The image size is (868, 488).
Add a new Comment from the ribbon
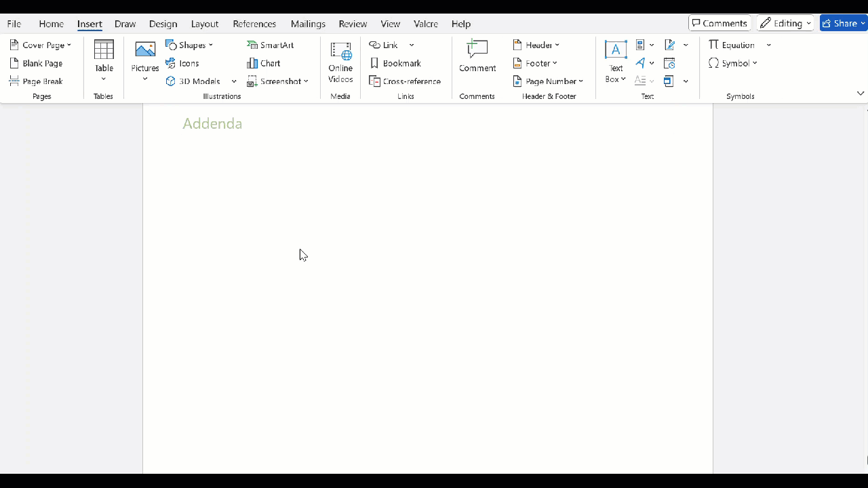477,57
